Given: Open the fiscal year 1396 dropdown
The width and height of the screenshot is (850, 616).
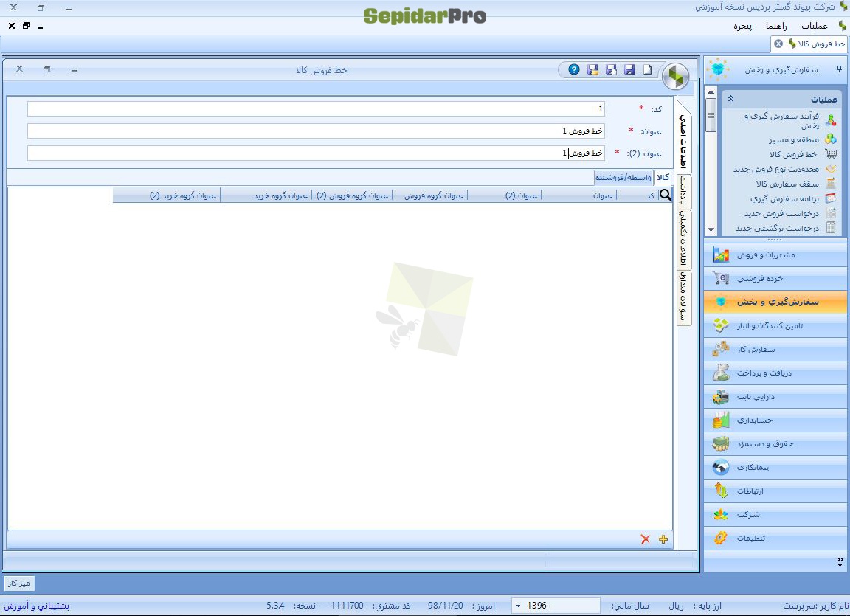Looking at the screenshot, I should pos(518,606).
